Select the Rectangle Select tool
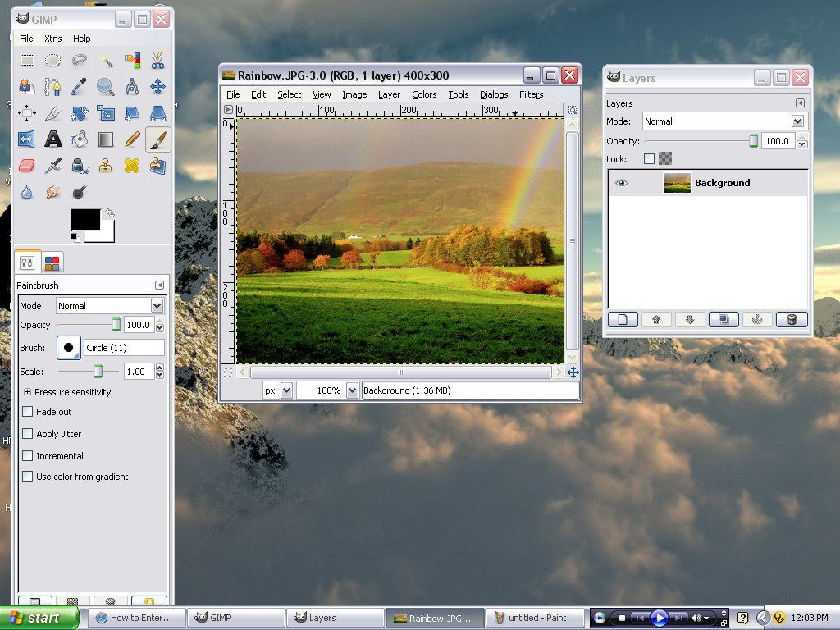Viewport: 840px width, 630px height. [x=27, y=61]
